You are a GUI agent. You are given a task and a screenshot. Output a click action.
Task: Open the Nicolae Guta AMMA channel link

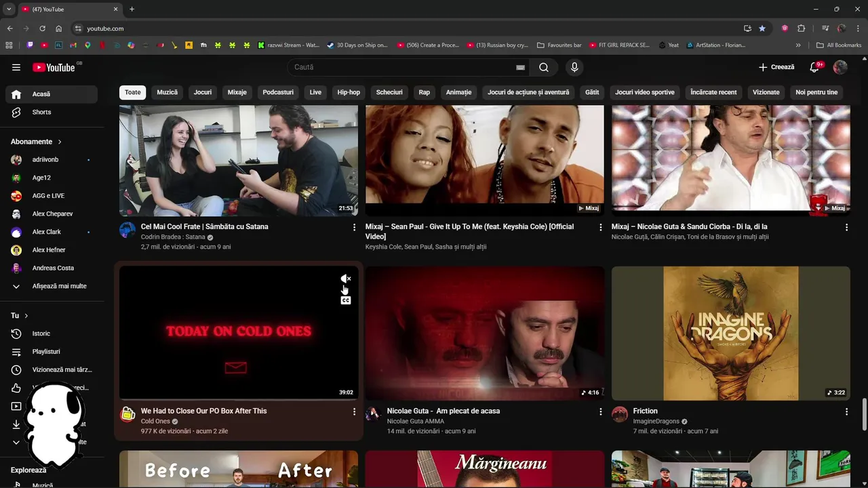pos(415,422)
